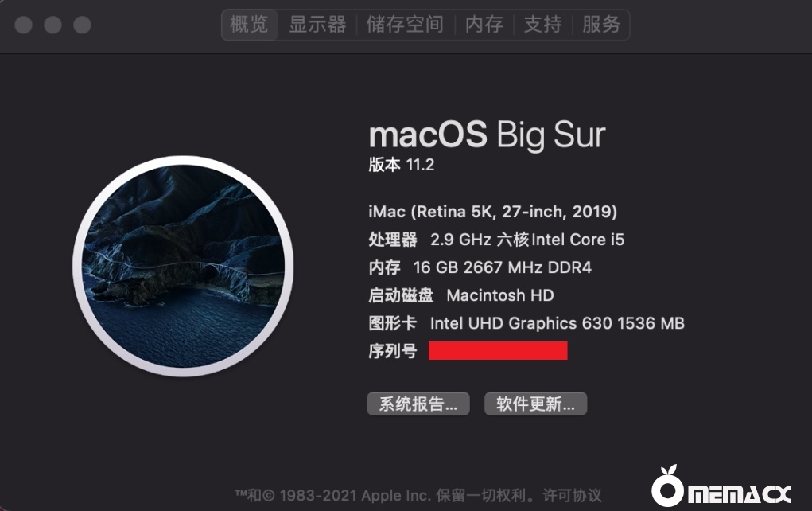
Task: Click the macOS Big Sur wallpaper icon
Action: coord(183,266)
